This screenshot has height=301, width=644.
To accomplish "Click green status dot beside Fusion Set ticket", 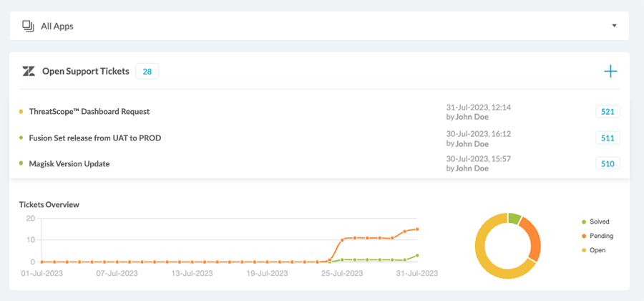I will pyautogui.click(x=21, y=138).
